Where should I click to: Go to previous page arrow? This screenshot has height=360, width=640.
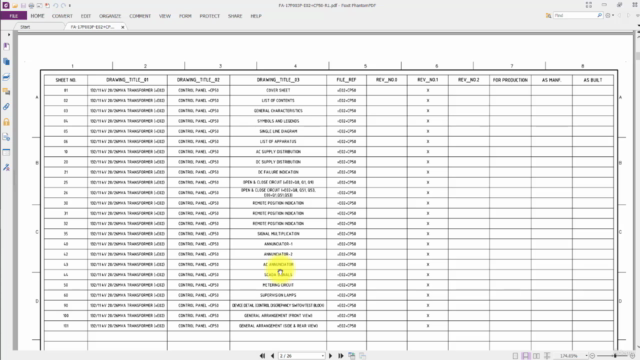pos(272,356)
